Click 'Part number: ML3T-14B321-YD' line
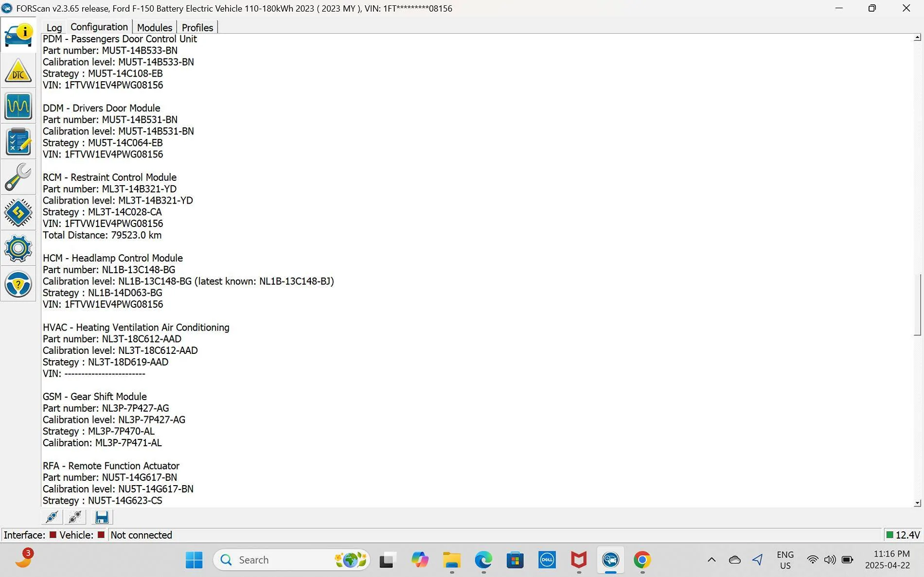Image resolution: width=924 pixels, height=577 pixels. click(x=109, y=189)
